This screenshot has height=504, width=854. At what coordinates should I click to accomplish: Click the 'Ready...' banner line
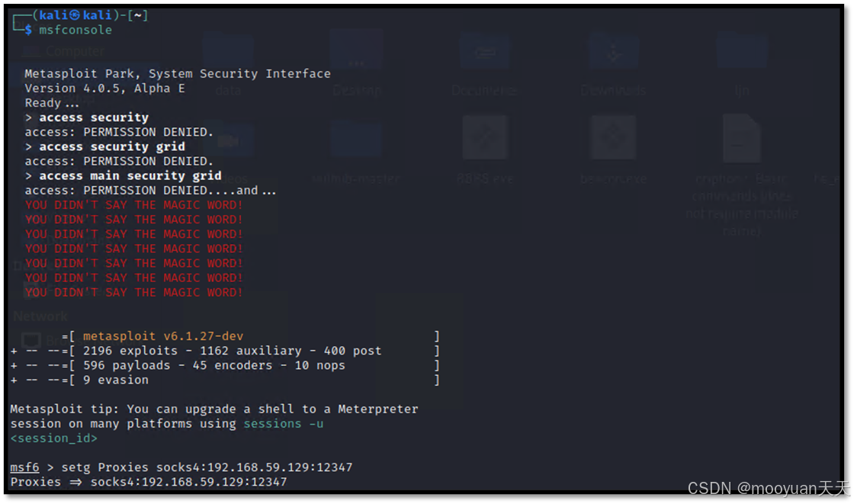(x=52, y=103)
